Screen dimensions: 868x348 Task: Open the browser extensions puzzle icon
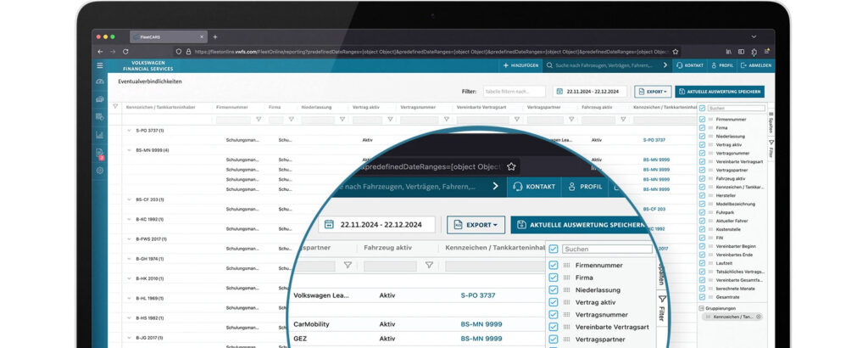tap(754, 51)
